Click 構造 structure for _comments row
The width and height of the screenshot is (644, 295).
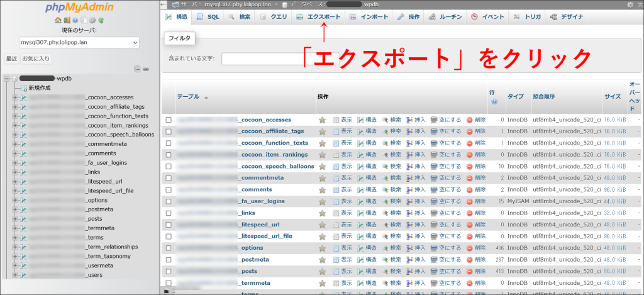pyautogui.click(x=367, y=189)
